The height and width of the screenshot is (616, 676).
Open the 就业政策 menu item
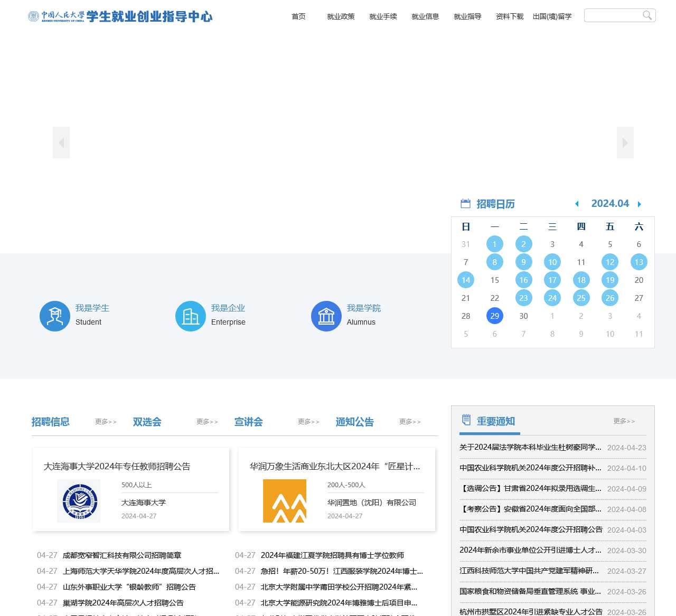(x=341, y=16)
